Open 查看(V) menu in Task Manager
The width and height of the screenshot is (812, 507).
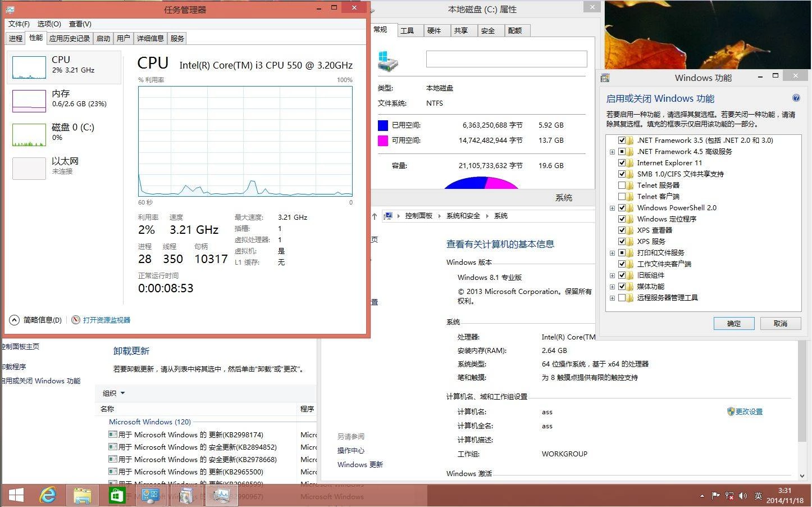80,24
